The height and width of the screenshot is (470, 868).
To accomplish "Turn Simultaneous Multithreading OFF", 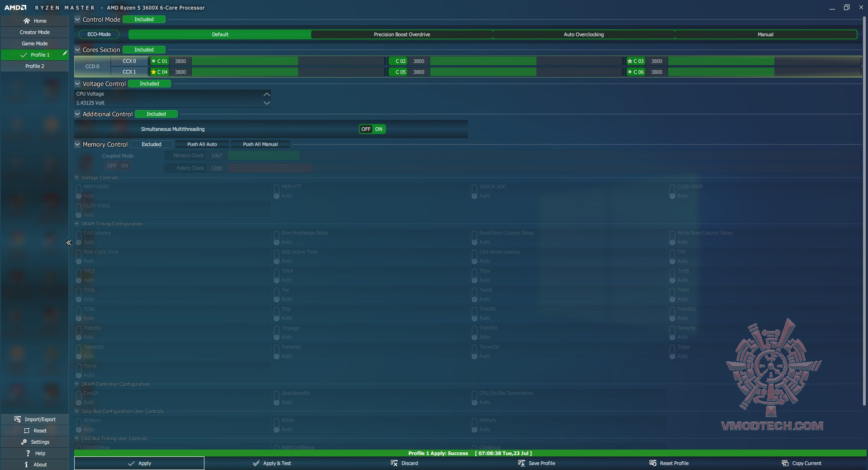I will pyautogui.click(x=366, y=129).
